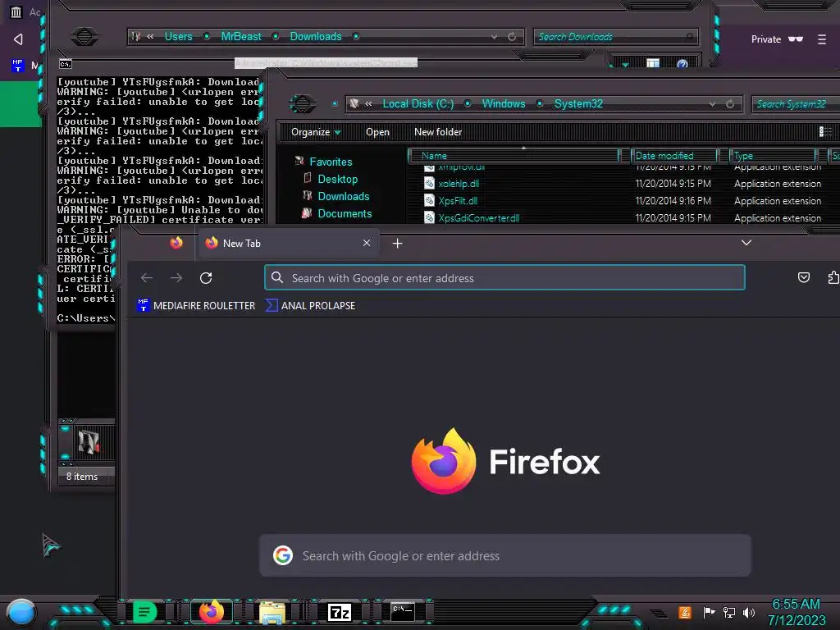Go to Windows breadcrumb in System32 window
The width and height of the screenshot is (840, 630).
point(504,104)
